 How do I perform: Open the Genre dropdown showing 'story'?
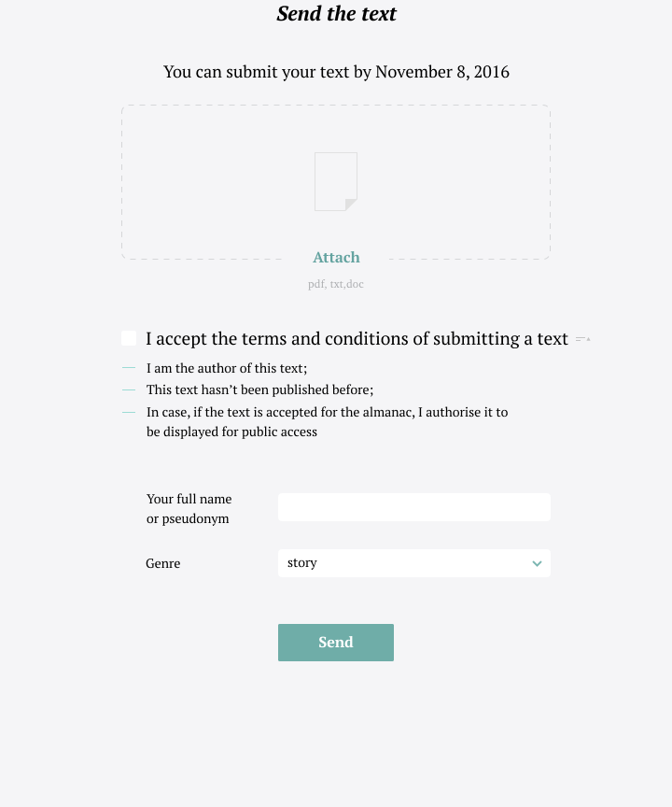413,563
